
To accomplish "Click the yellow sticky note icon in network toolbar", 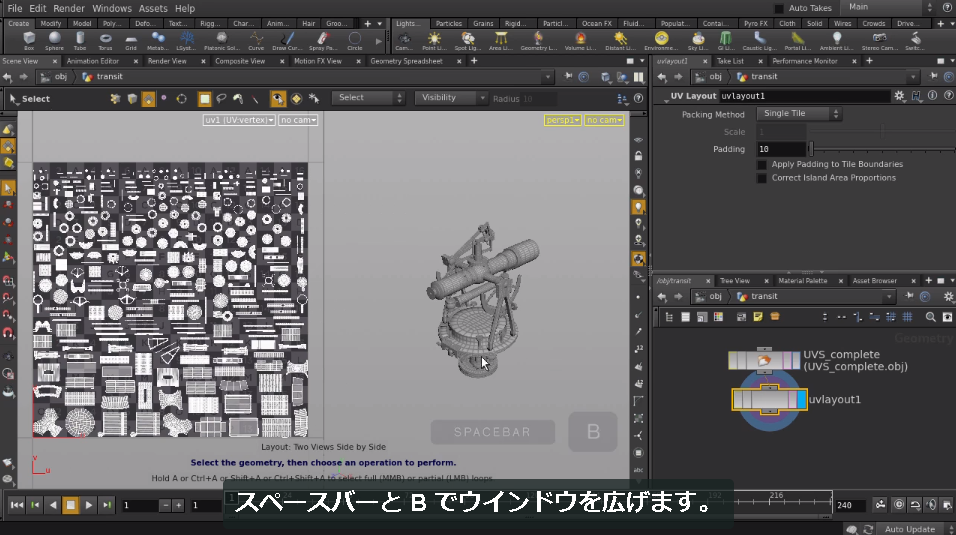I will tap(758, 317).
